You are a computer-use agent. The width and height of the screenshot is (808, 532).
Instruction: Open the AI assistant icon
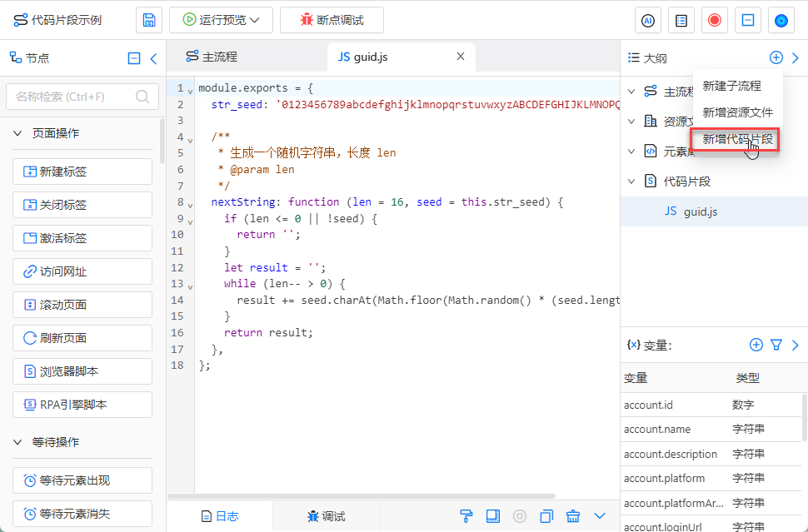tap(648, 21)
